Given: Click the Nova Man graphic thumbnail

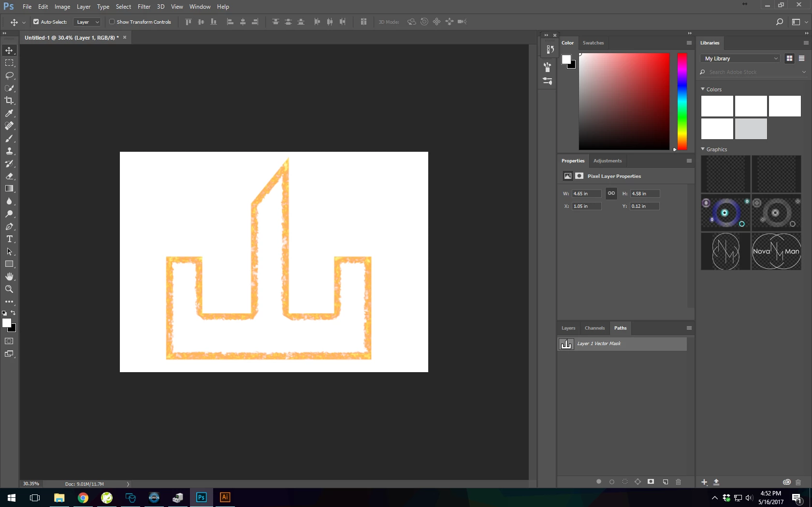Looking at the screenshot, I should click(776, 251).
